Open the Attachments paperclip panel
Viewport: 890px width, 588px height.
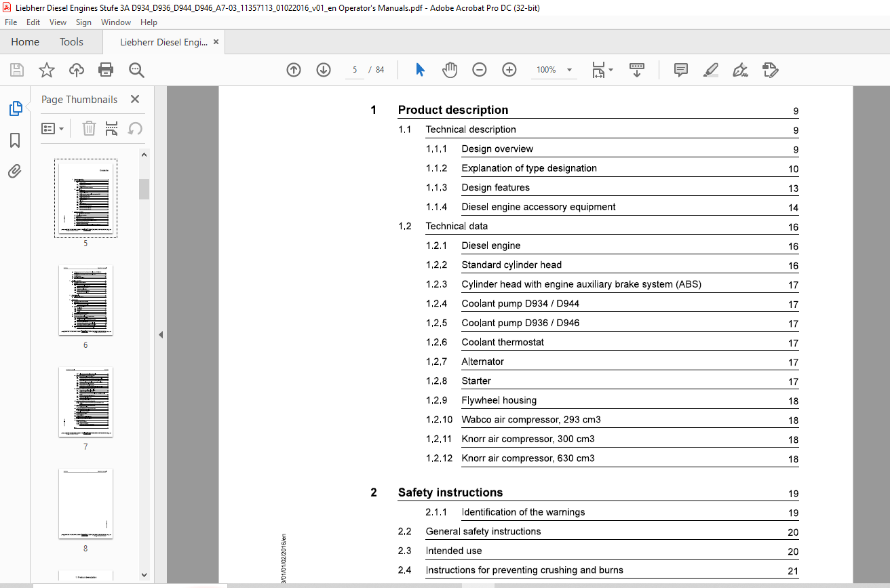point(15,171)
